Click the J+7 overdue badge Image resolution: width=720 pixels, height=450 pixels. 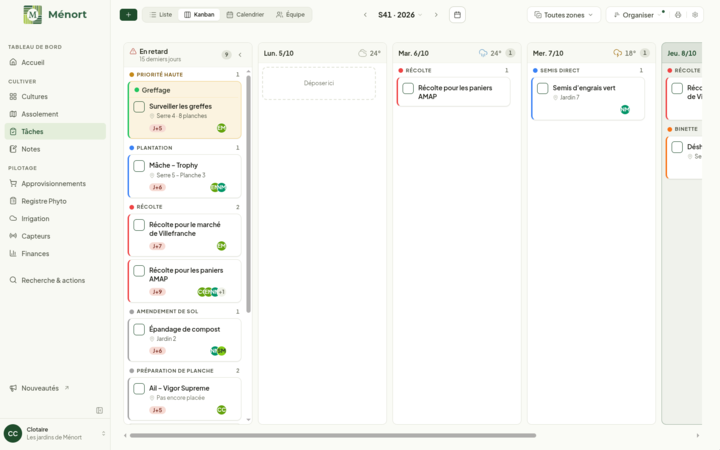[x=157, y=247]
